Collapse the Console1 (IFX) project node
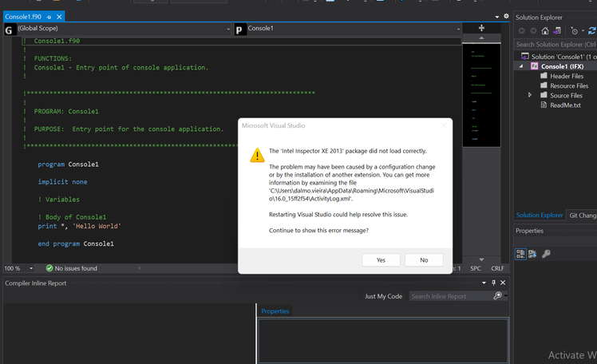The image size is (597, 364). tap(521, 66)
